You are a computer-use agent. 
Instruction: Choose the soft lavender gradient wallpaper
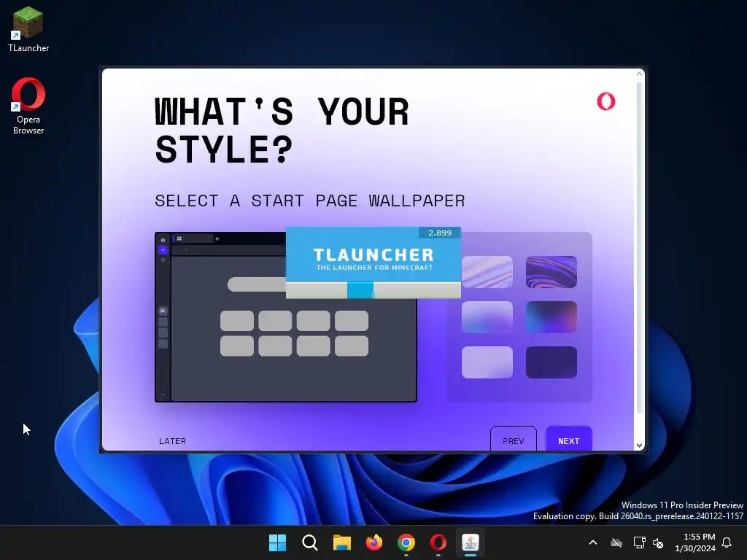click(x=487, y=316)
